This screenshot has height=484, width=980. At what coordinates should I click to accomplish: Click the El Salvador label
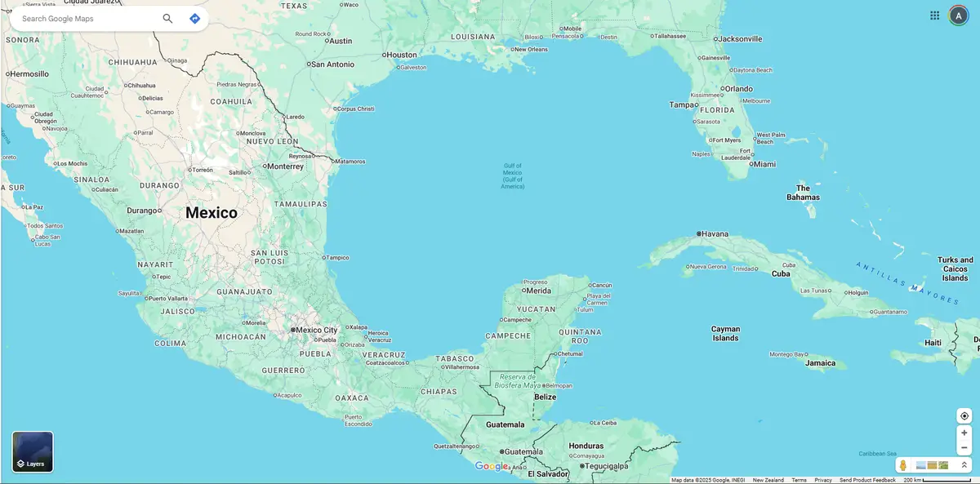coord(548,474)
